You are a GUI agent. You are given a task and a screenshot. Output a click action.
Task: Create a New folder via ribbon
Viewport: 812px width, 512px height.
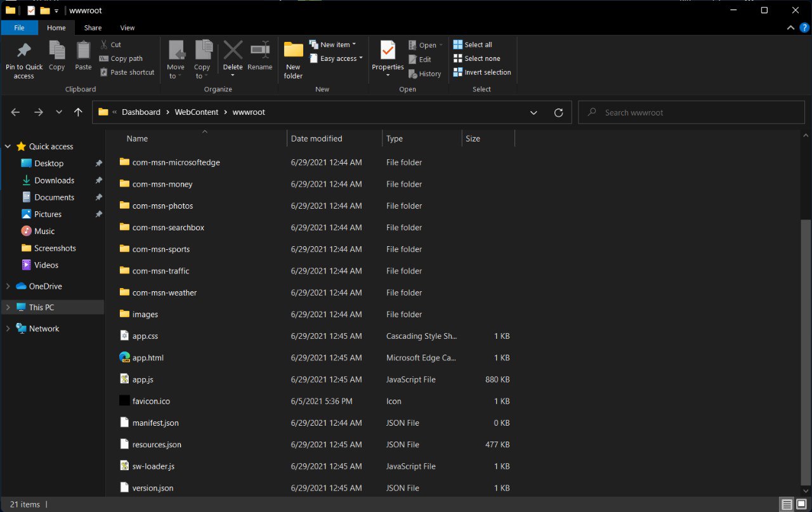coord(293,60)
